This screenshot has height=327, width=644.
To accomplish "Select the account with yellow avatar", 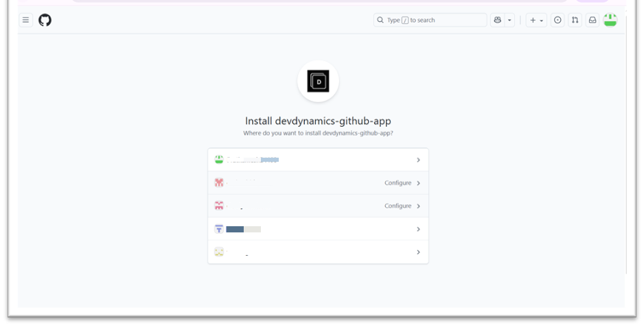I will point(319,252).
